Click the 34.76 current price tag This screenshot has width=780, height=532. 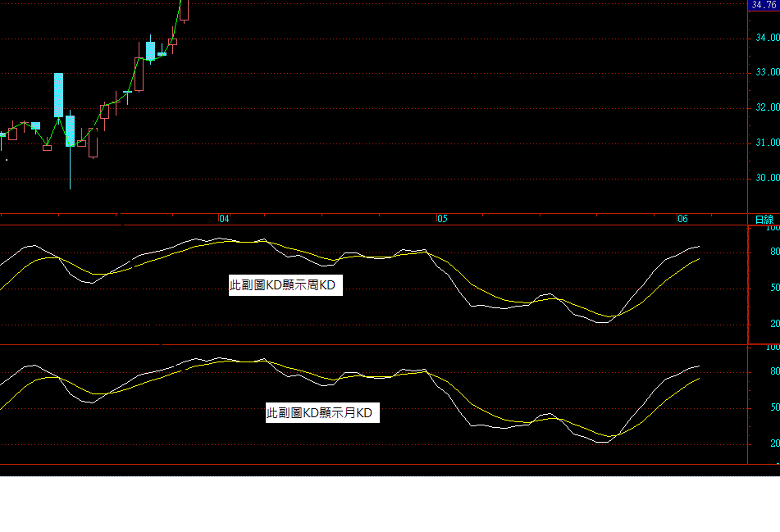[x=763, y=5]
